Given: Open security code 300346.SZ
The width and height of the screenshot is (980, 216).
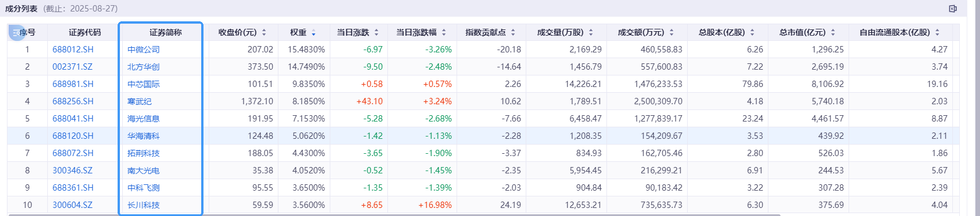Looking at the screenshot, I should (73, 170).
